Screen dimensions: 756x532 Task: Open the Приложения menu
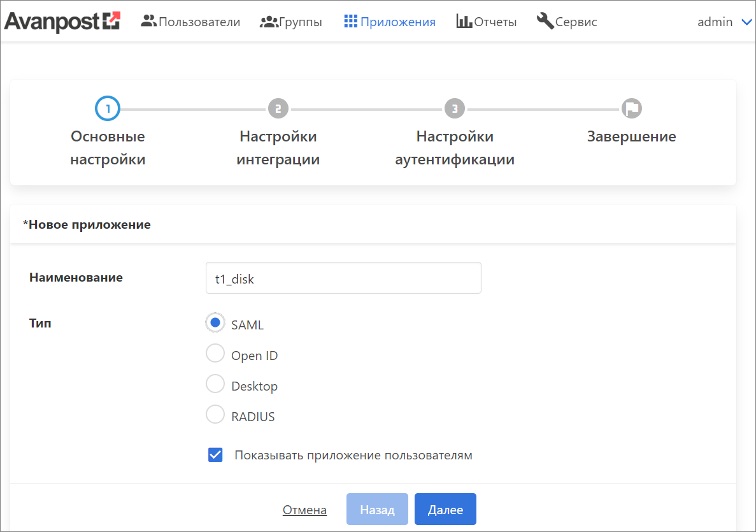(x=398, y=22)
